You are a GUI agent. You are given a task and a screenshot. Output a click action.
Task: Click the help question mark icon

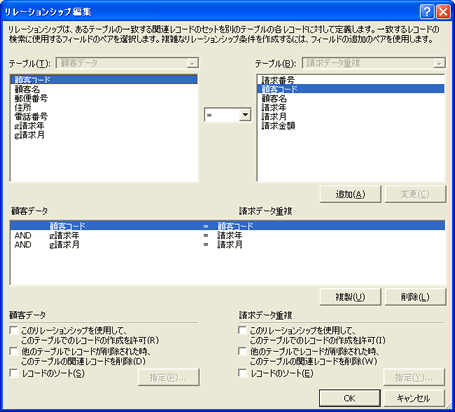click(427, 12)
